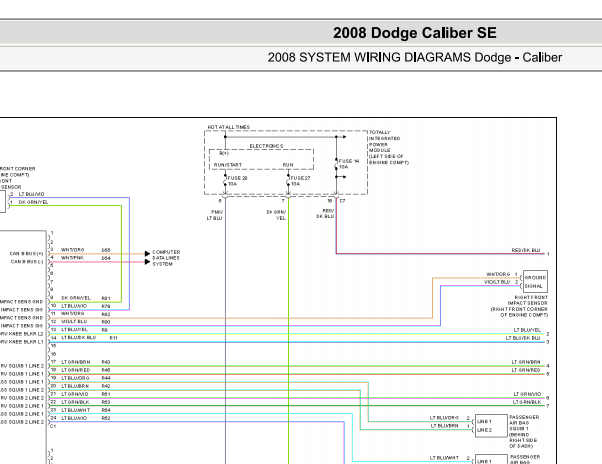
Task: Click the 'WHT/PNK' wire color label
Action: click(72, 258)
